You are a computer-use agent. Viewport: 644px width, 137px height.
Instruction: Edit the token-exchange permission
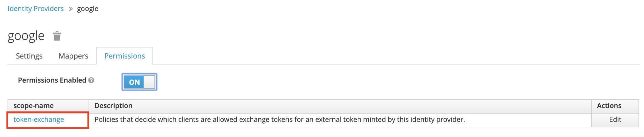pos(615,119)
